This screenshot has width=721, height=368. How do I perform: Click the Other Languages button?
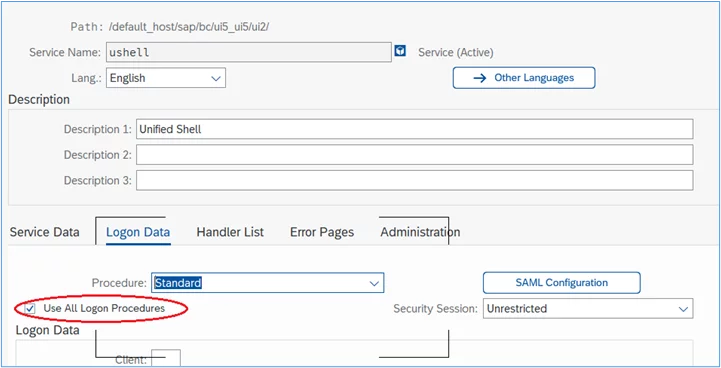point(524,78)
